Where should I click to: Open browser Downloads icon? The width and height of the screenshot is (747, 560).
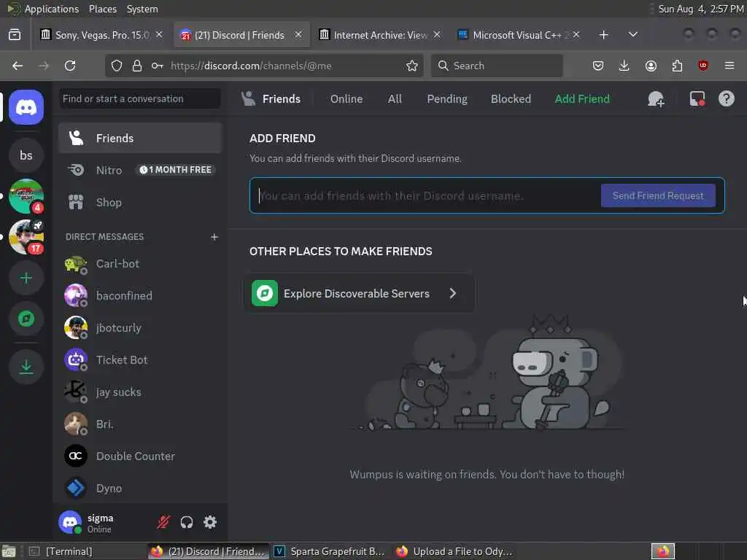(x=624, y=66)
